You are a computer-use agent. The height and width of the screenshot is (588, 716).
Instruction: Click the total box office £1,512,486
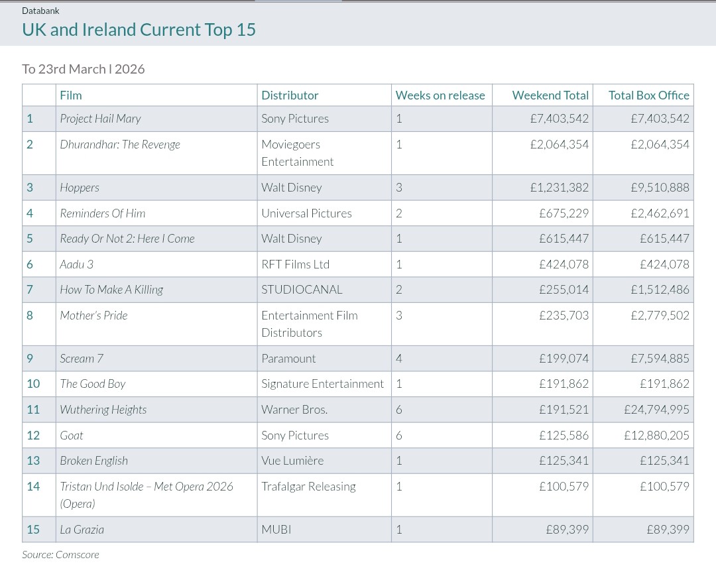pyautogui.click(x=660, y=290)
